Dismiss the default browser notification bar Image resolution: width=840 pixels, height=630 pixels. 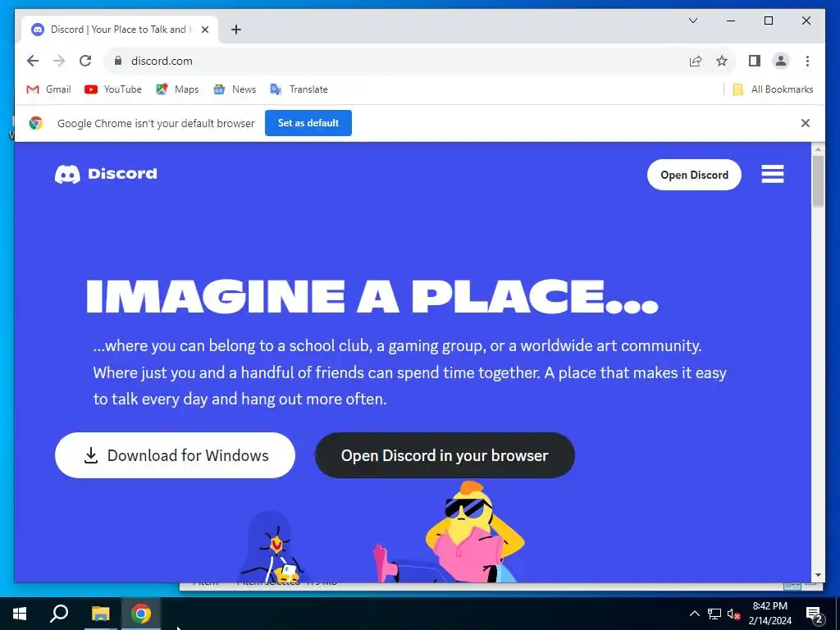coord(806,123)
